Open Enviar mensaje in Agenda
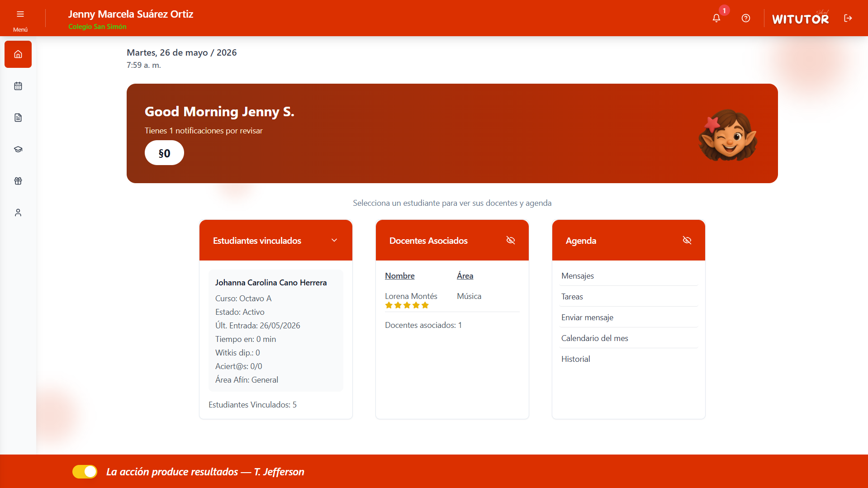This screenshot has width=868, height=488. click(628, 317)
